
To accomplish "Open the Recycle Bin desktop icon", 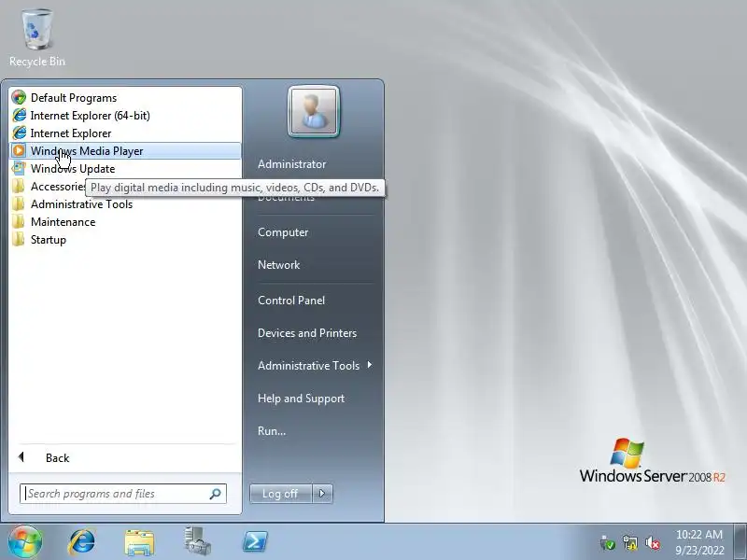I will 37,38.
